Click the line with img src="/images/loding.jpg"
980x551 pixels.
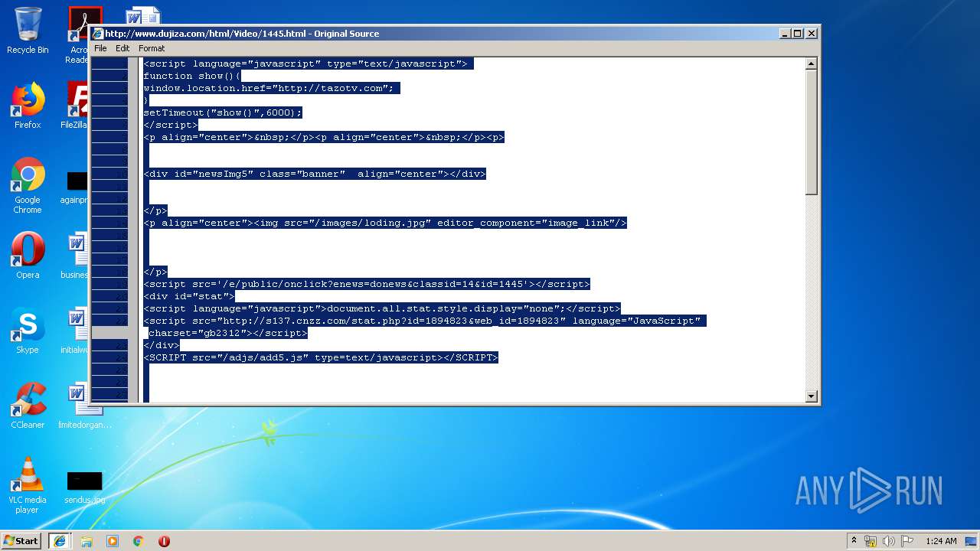click(x=385, y=223)
